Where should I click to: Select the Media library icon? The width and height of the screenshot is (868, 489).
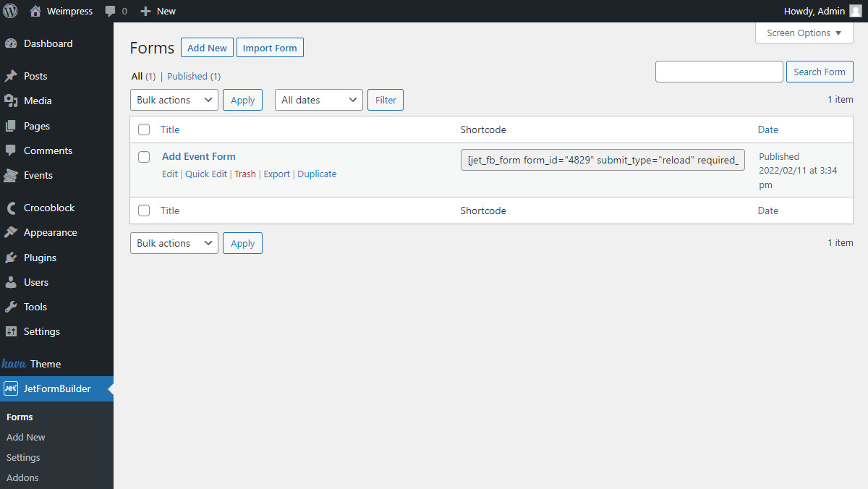[13, 101]
